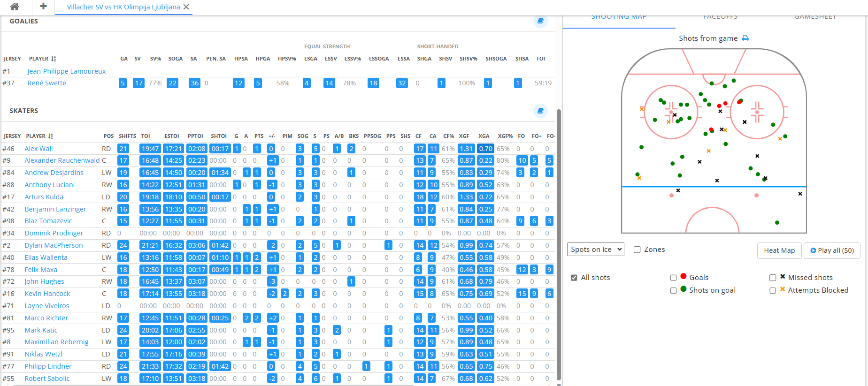This screenshot has width=868, height=386.
Task: Sort goalies by Player column icon
Action: (54, 59)
